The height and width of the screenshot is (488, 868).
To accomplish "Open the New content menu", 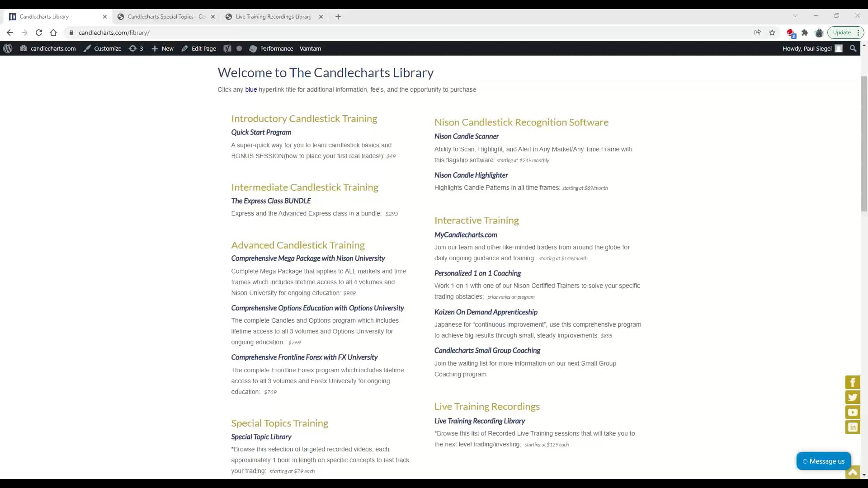I will pyautogui.click(x=162, y=48).
